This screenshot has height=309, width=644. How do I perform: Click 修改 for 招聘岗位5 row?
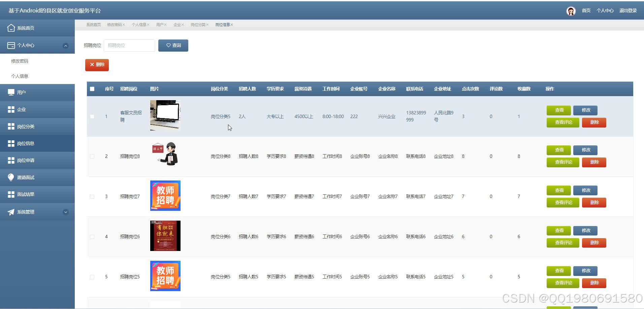(x=585, y=271)
